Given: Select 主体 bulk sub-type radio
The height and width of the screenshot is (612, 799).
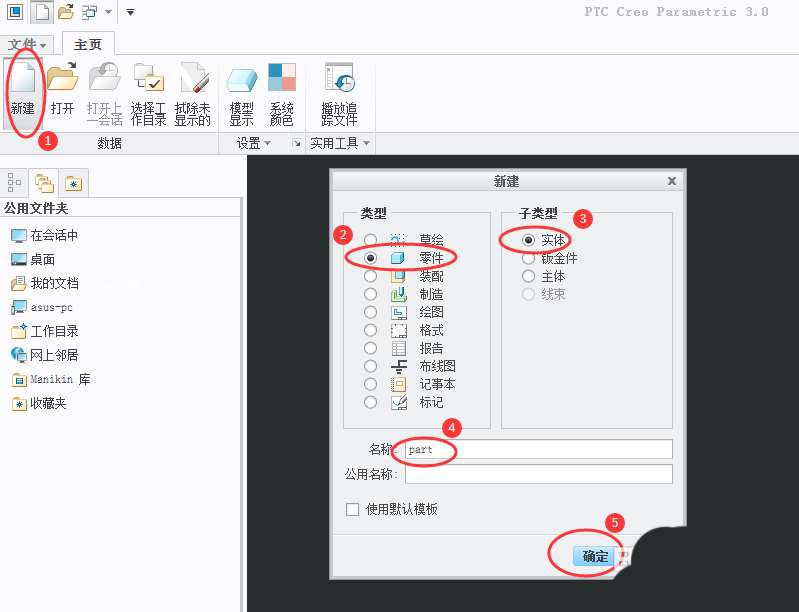Looking at the screenshot, I should 528,276.
